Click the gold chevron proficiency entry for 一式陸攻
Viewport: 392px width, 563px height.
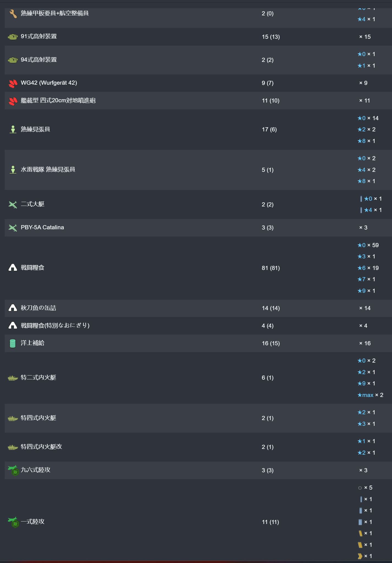coord(365,556)
